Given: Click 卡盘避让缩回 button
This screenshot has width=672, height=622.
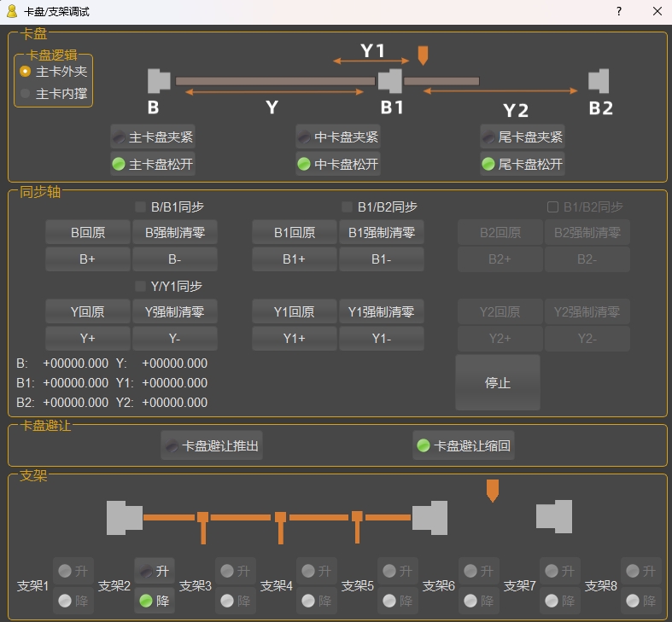Looking at the screenshot, I should click(x=464, y=445).
